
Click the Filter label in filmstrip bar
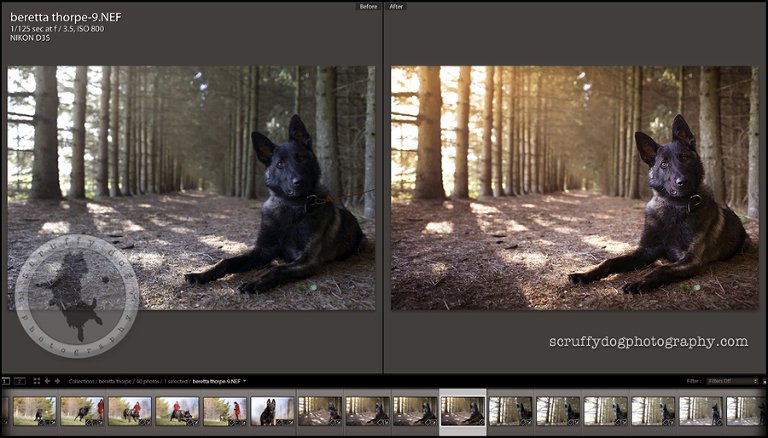click(693, 381)
